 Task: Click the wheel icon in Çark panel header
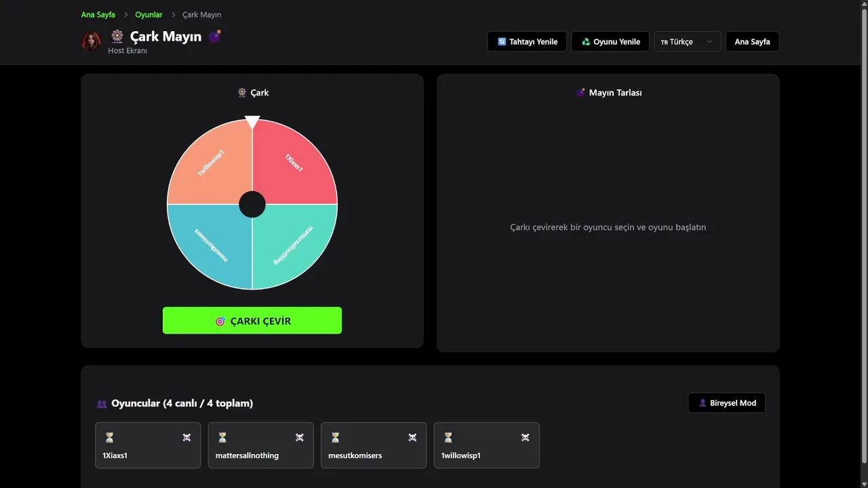coord(242,93)
